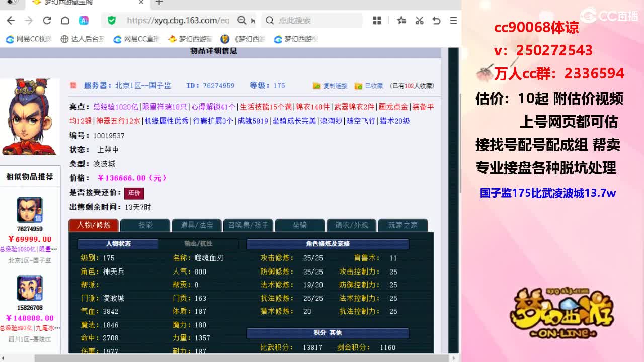The image size is (644, 362).
Task: Open the 达人后台 bookmark
Action: click(83, 39)
